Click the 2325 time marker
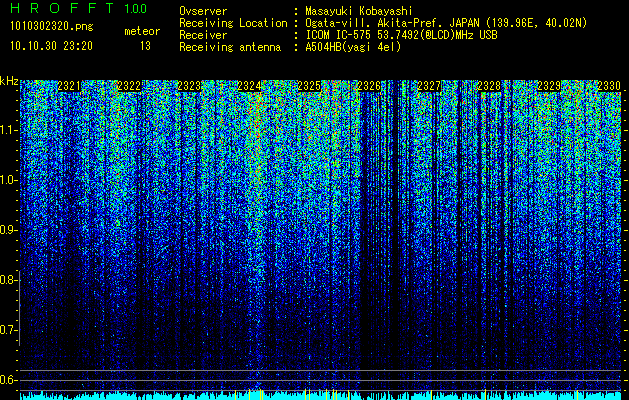Viewport: 629px width, 400px height. pos(309,86)
